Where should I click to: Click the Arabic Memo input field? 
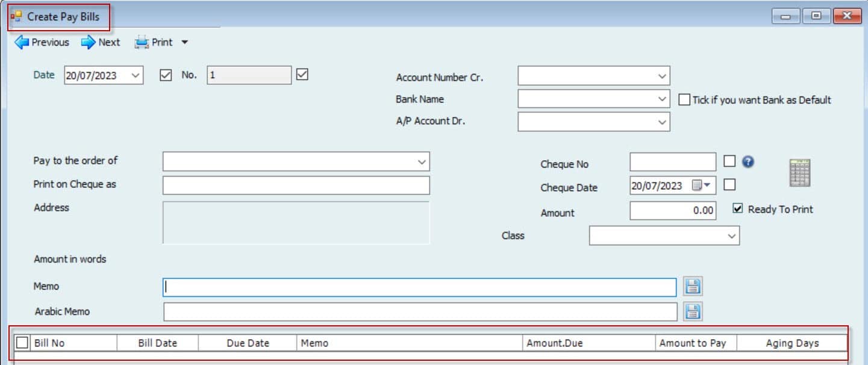point(420,311)
